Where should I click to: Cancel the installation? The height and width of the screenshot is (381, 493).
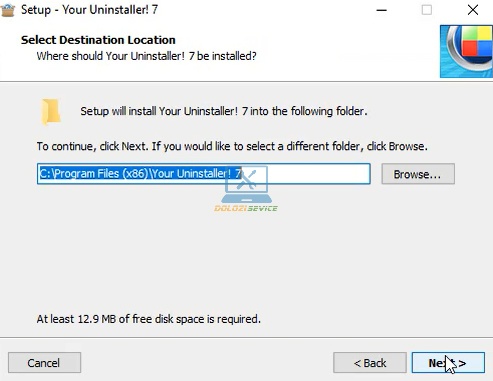[x=44, y=363]
